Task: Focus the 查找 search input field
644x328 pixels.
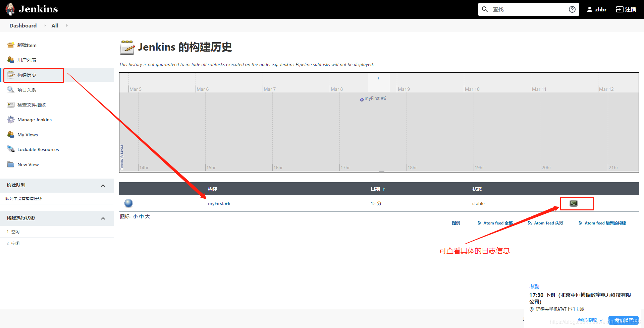Action: [529, 9]
